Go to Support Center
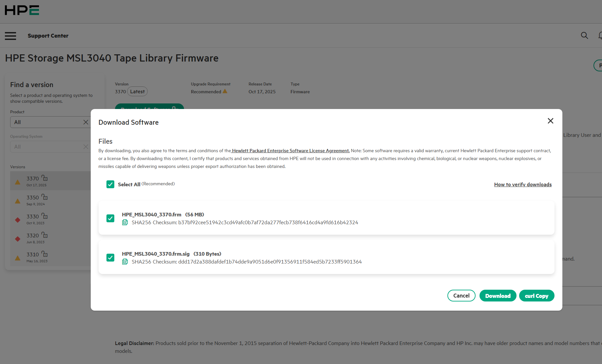The image size is (602, 364). point(48,36)
